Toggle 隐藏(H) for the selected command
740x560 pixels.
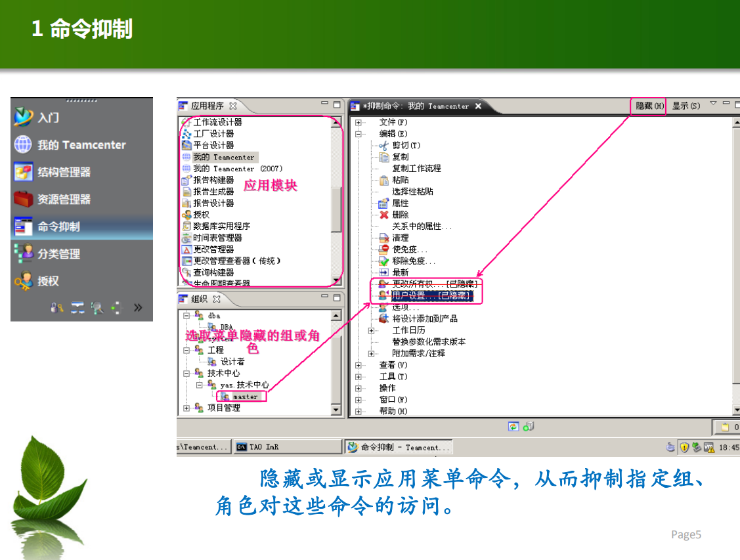click(x=647, y=105)
